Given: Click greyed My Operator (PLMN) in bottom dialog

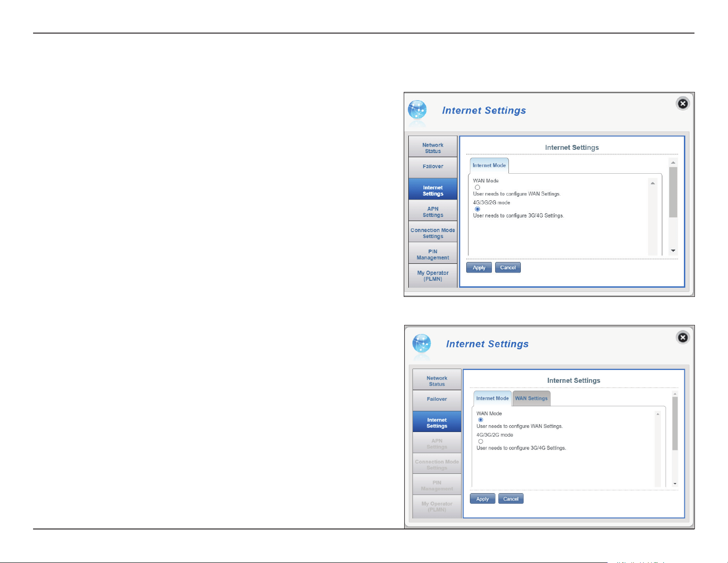Looking at the screenshot, I should coord(437,507).
